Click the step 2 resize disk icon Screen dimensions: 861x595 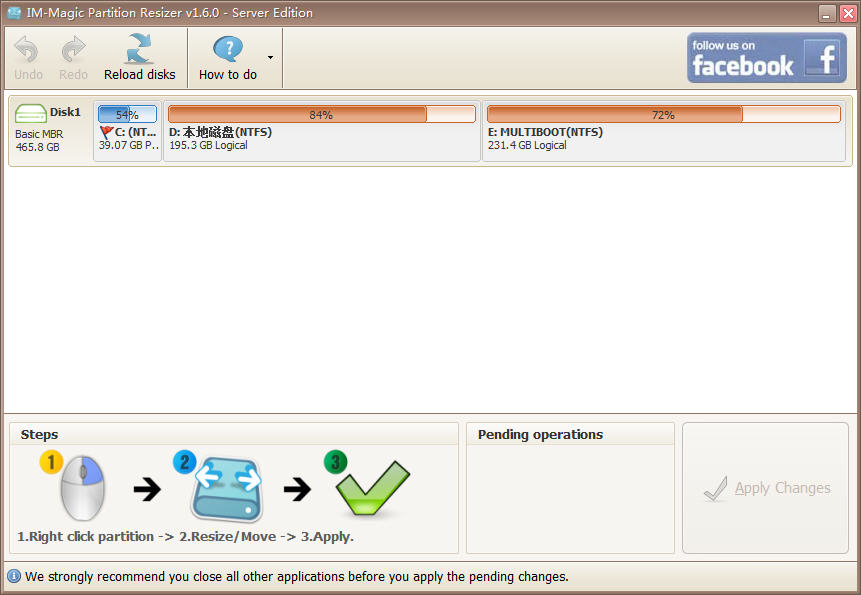(x=227, y=489)
